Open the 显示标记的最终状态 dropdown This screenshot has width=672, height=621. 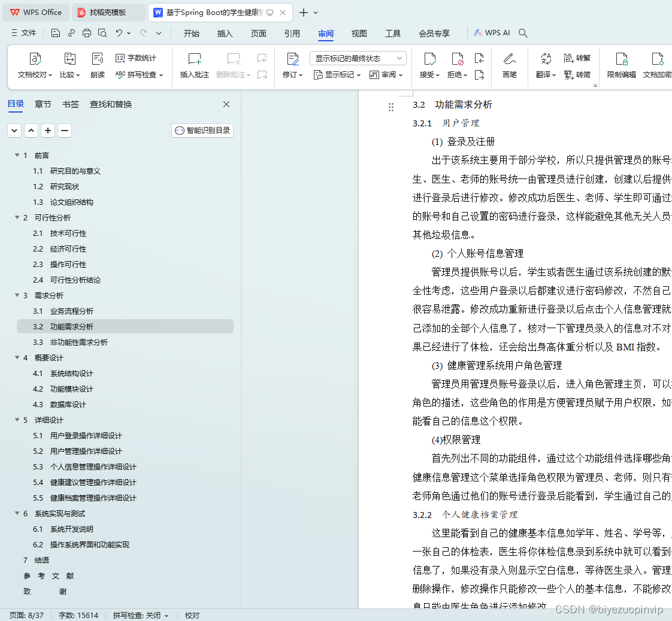click(x=358, y=58)
